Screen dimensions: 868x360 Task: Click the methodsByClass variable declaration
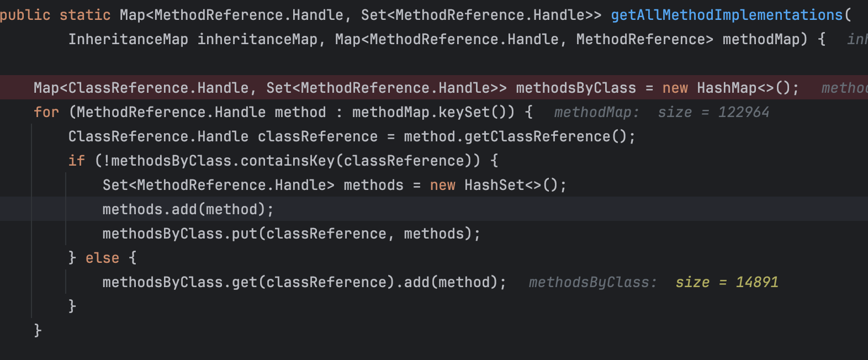pos(576,88)
